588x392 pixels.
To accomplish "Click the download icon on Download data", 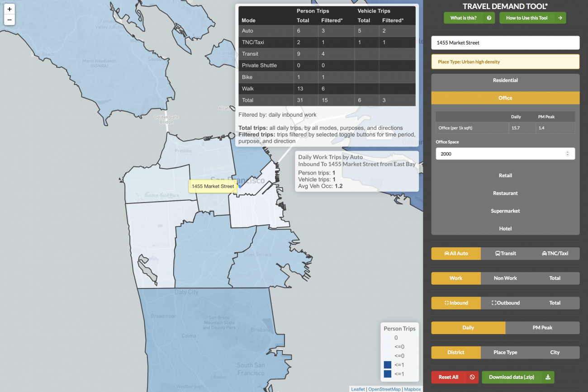I will [x=548, y=377].
